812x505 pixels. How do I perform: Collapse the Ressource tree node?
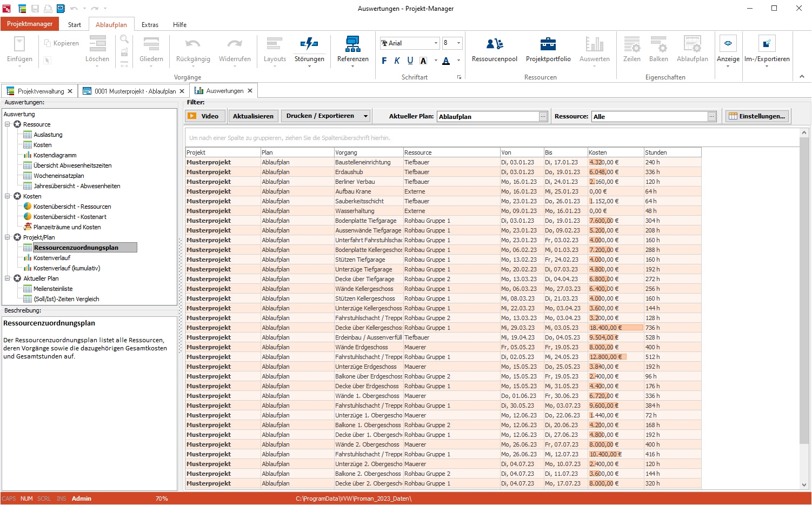(x=8, y=124)
